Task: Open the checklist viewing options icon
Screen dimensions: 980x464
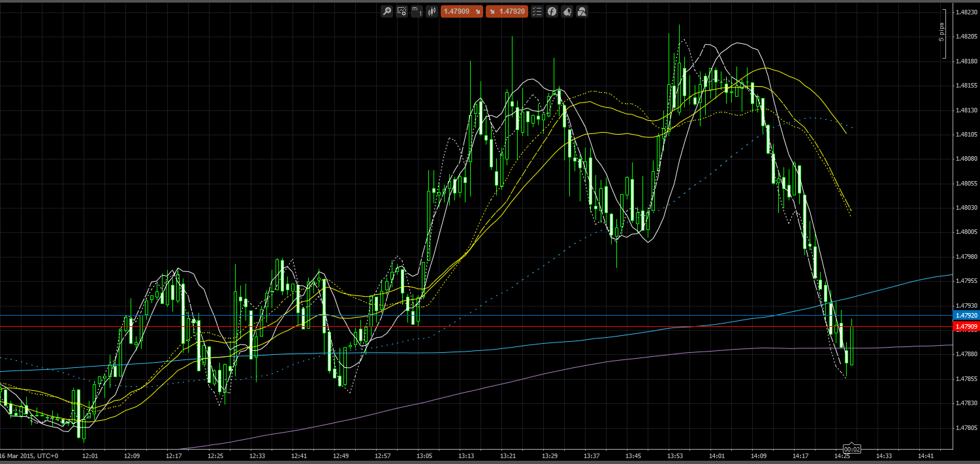Action: pos(537,11)
